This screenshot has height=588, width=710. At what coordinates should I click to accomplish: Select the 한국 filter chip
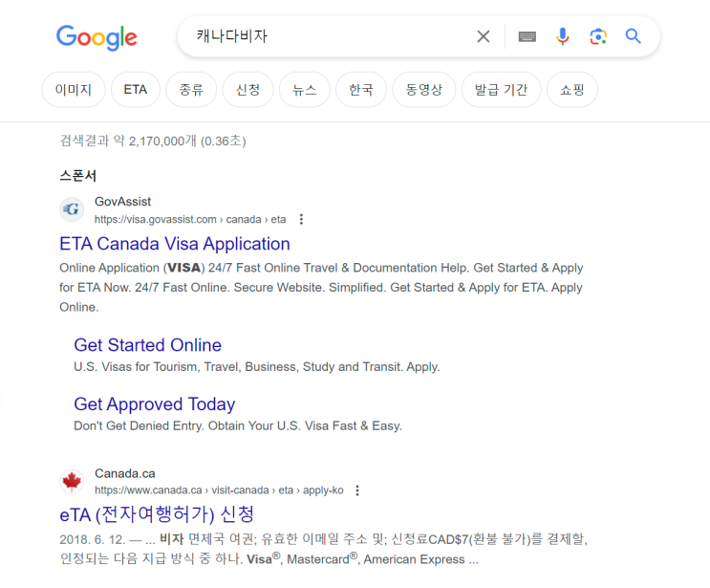click(x=361, y=90)
